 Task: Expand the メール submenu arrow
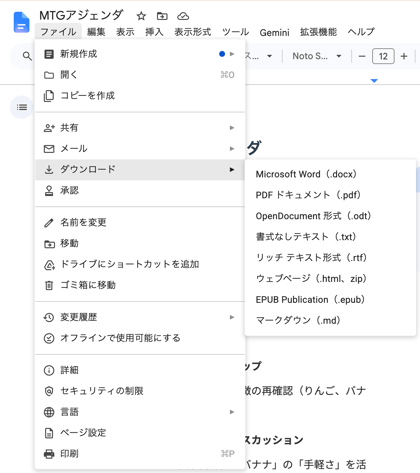pos(232,149)
